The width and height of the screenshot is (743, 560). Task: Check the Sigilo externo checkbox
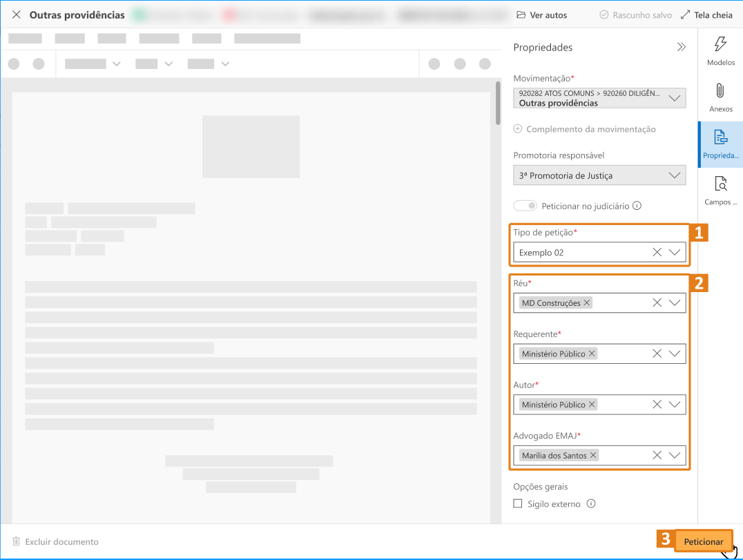[x=518, y=504]
